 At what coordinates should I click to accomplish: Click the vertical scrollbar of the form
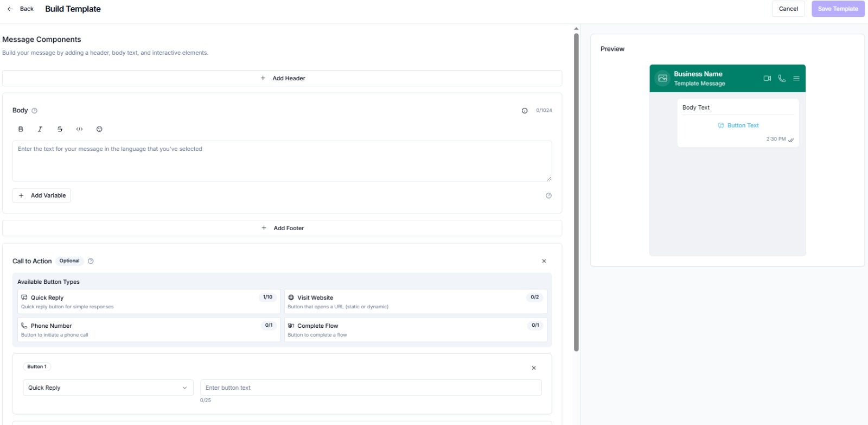click(576, 190)
